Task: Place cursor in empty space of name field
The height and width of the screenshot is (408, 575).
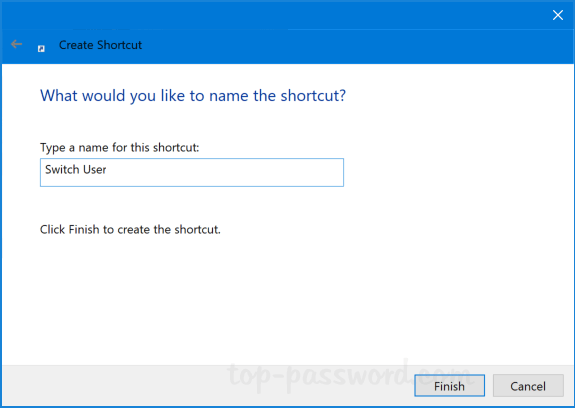Action: [x=224, y=172]
